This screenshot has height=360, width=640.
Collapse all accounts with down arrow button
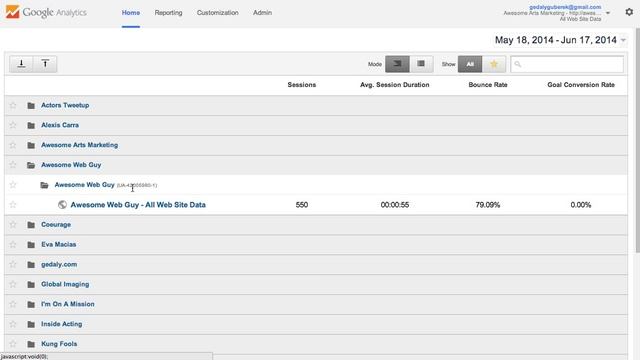coord(22,64)
